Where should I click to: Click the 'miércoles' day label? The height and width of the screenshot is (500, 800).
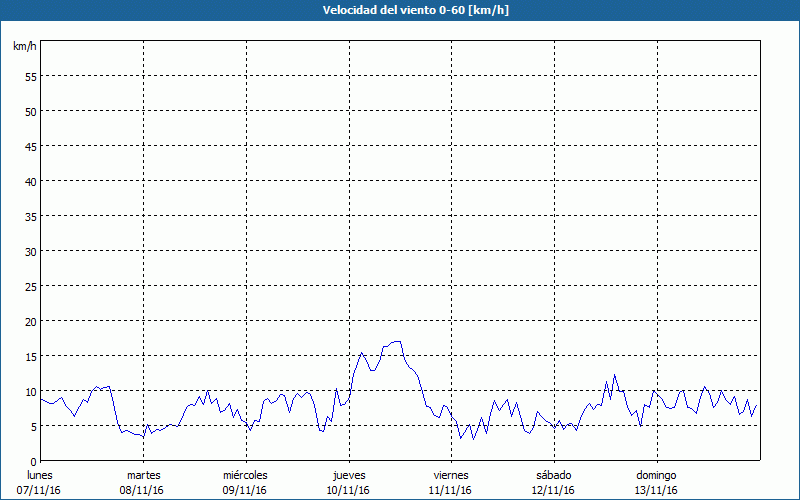pos(245,474)
